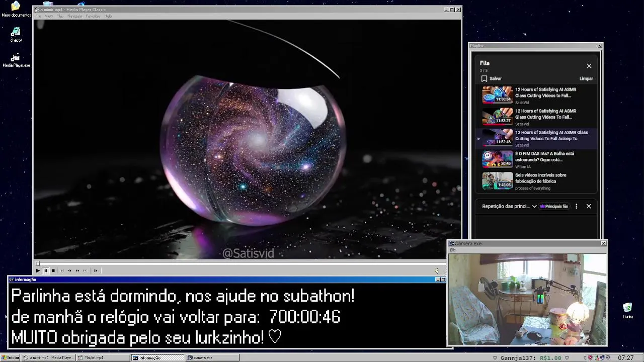Close the Fila queue panel
Viewport: 644px width, 362px height.
click(589, 66)
